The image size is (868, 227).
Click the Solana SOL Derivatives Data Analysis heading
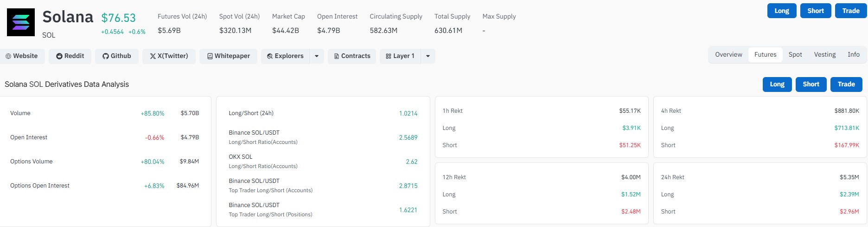click(67, 84)
